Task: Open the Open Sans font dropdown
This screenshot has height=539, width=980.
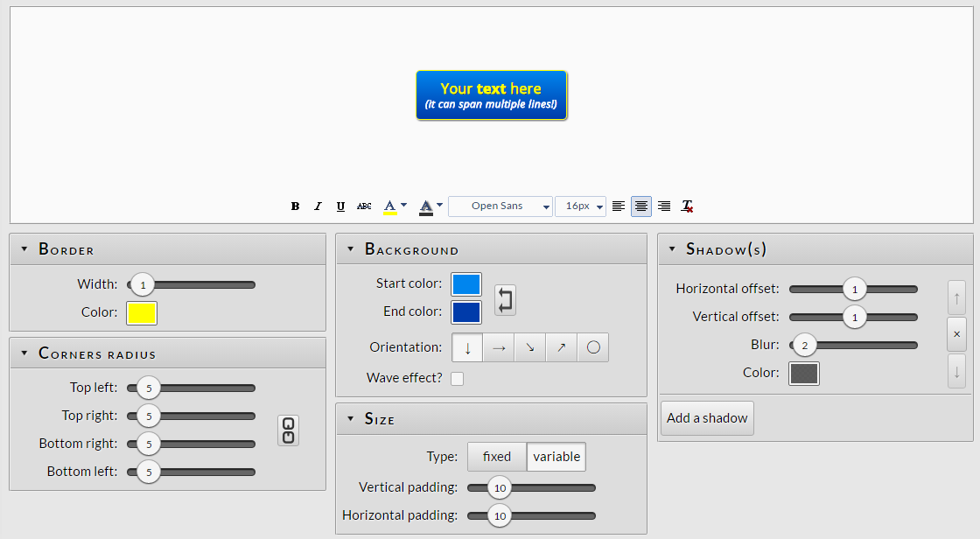Action: coord(500,206)
